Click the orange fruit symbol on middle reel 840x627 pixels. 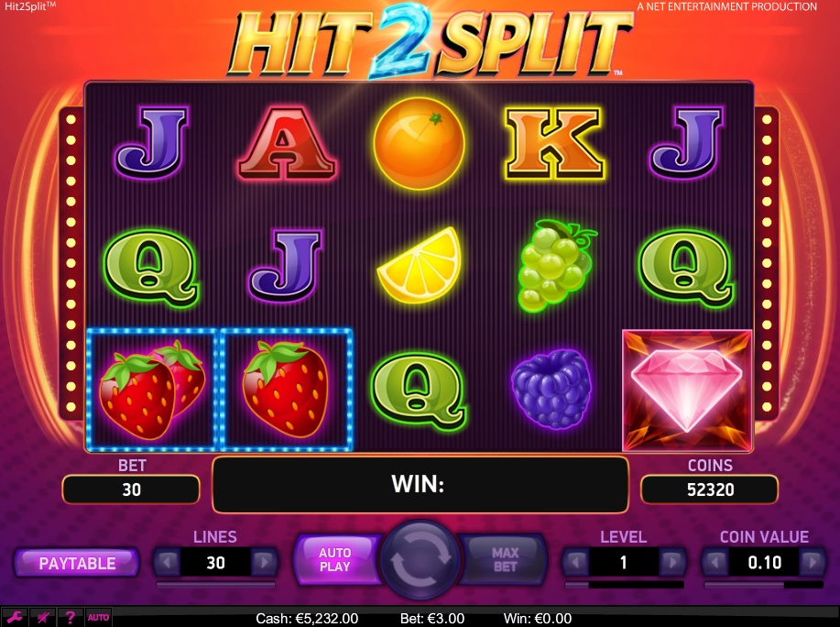[419, 143]
